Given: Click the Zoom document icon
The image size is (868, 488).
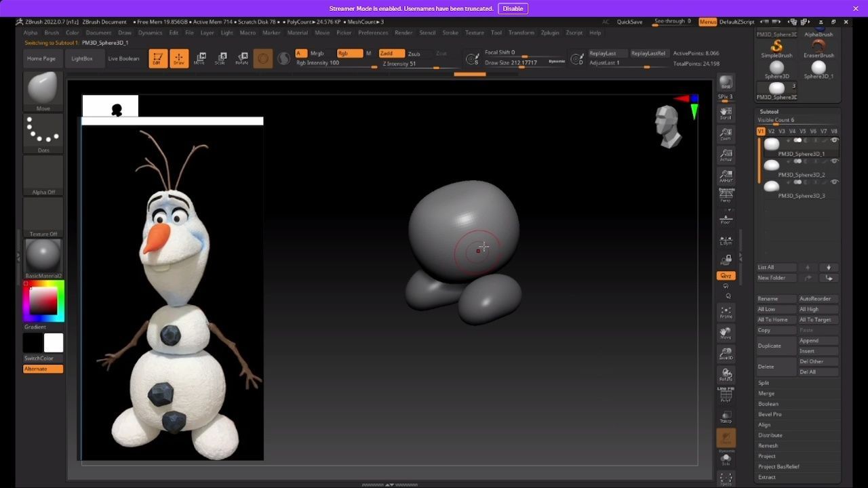Looking at the screenshot, I should coord(726,134).
